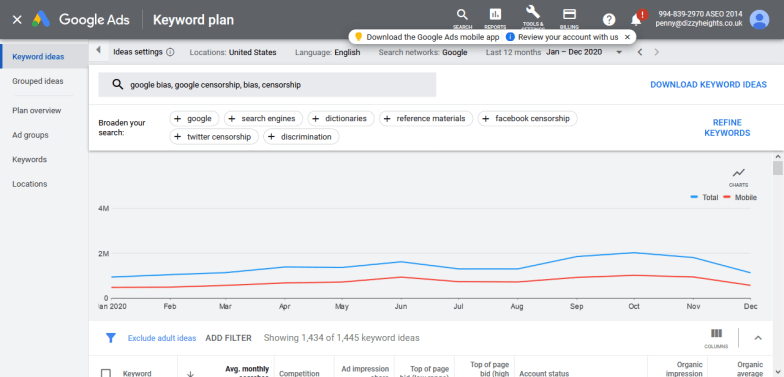Toggle the Mobile legend series
The height and width of the screenshot is (377, 784).
(x=740, y=198)
